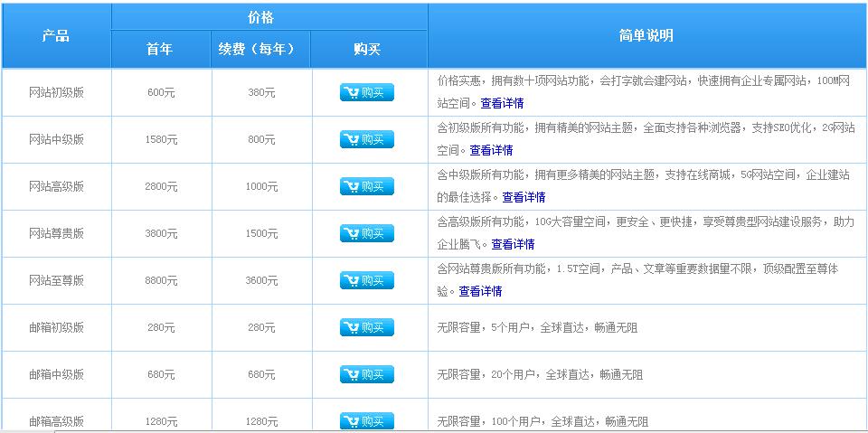Viewport: 868px width, 433px height.
Task: Purchase 网站高级版 via its 购买 button
Action: tap(366, 186)
